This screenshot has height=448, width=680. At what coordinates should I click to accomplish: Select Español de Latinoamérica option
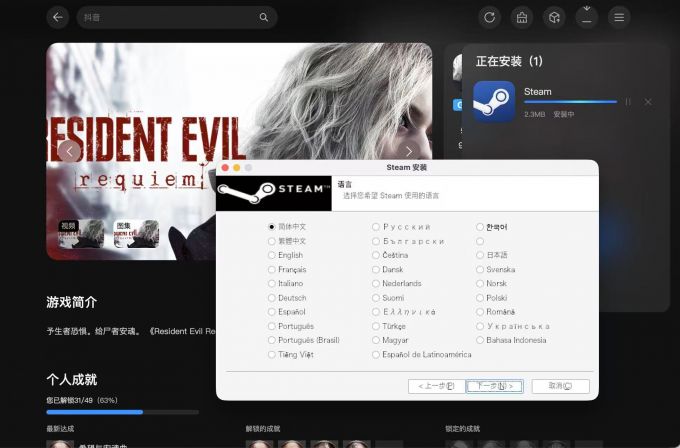click(422, 354)
